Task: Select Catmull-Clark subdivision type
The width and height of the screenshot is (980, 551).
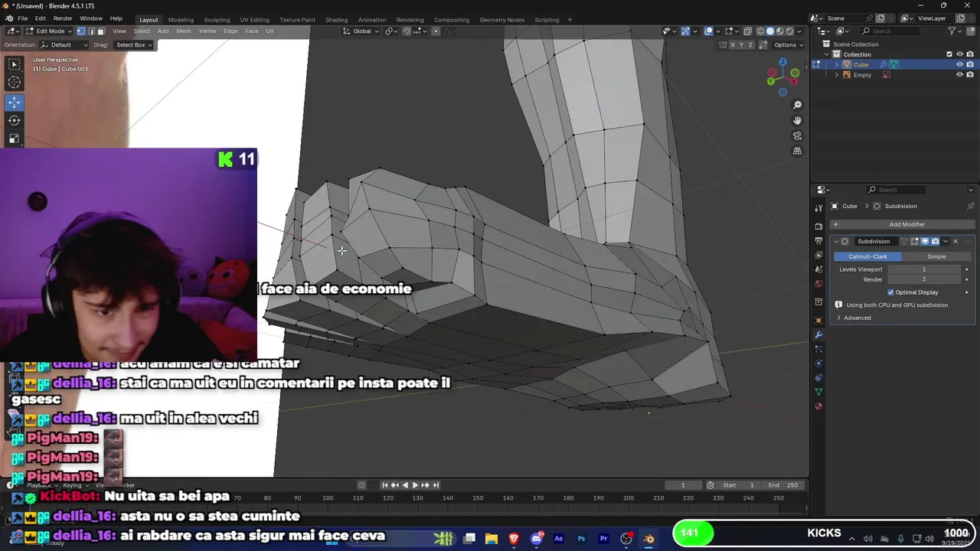Action: 868,256
